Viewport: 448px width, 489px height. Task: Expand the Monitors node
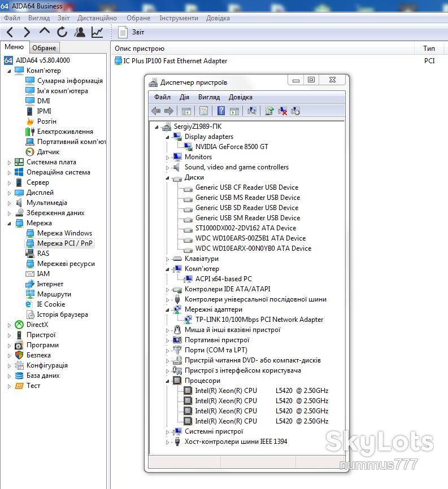168,158
